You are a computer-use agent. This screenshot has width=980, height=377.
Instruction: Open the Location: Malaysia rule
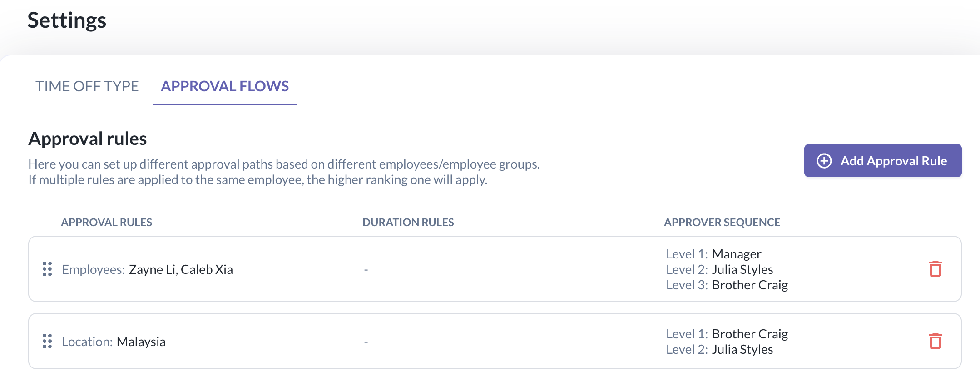click(114, 342)
